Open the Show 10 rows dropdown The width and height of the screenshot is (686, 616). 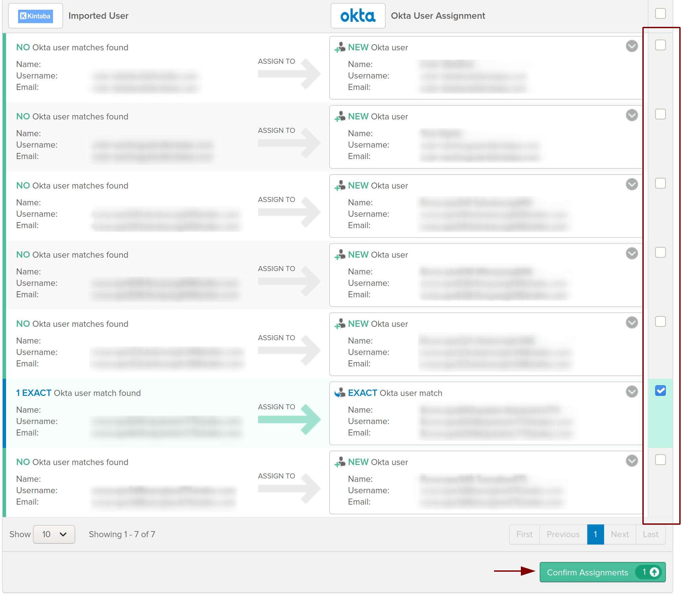[x=54, y=534]
